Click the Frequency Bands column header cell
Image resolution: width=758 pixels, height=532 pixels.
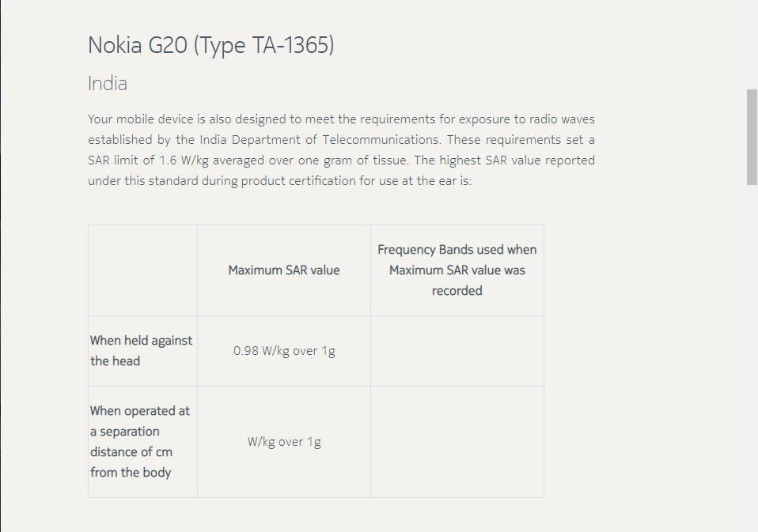click(x=457, y=270)
